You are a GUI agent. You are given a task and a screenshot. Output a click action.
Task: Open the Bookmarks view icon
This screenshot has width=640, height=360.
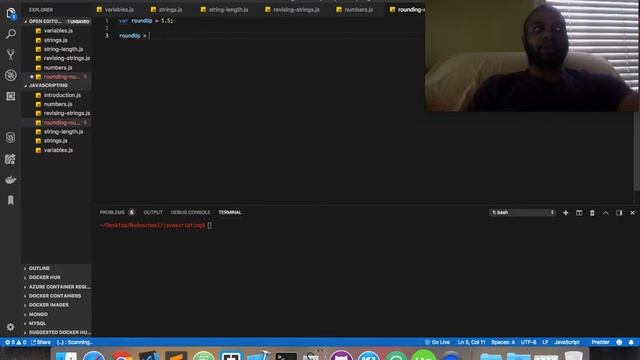(x=11, y=200)
